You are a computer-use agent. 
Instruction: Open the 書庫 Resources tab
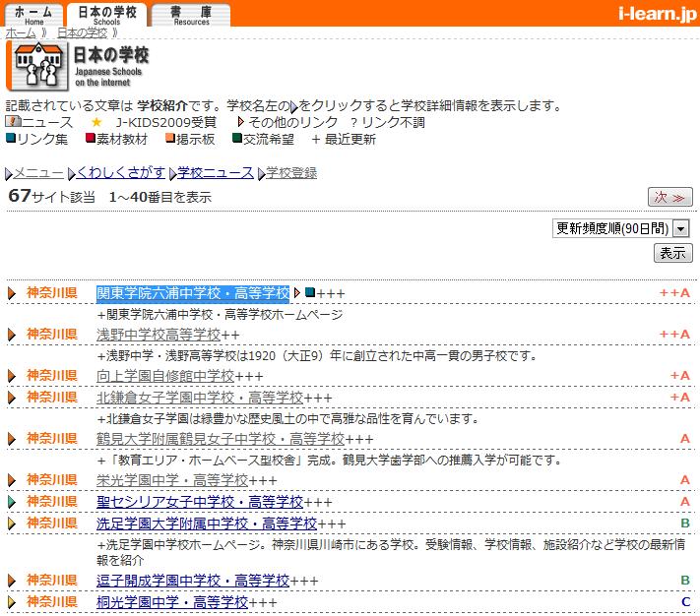click(x=191, y=15)
